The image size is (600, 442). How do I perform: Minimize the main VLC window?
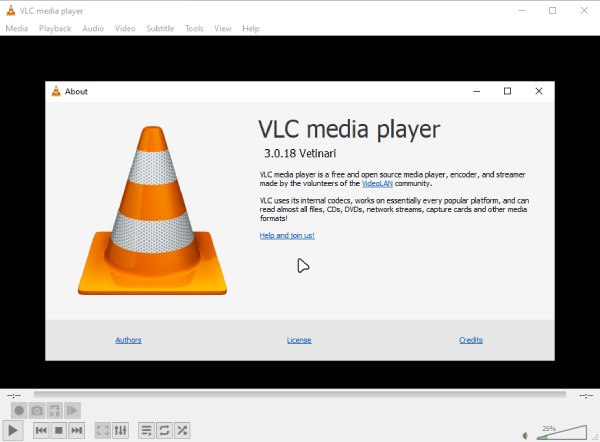522,11
